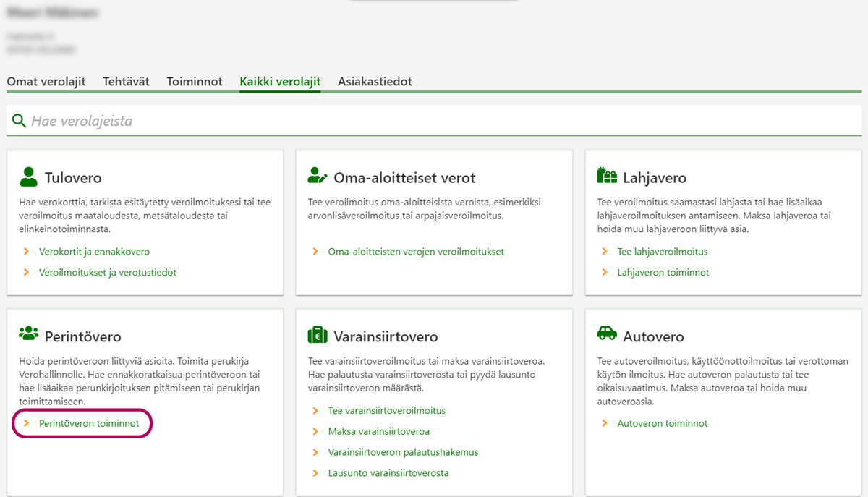Follow Oma-aloitteisten verojen veroilmoitukset link
Image resolution: width=868 pixels, height=497 pixels.
tap(416, 252)
